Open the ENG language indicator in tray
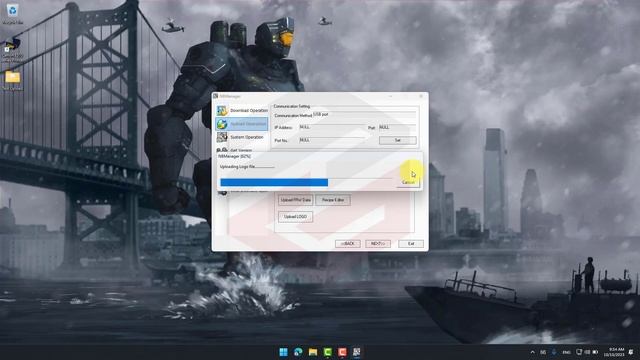This screenshot has width=640, height=360. pos(566,352)
